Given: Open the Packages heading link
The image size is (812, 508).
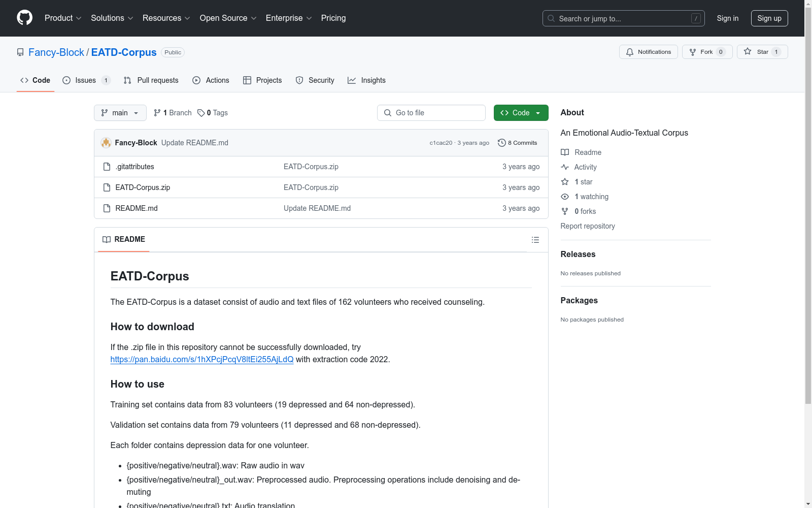Looking at the screenshot, I should click(x=579, y=300).
